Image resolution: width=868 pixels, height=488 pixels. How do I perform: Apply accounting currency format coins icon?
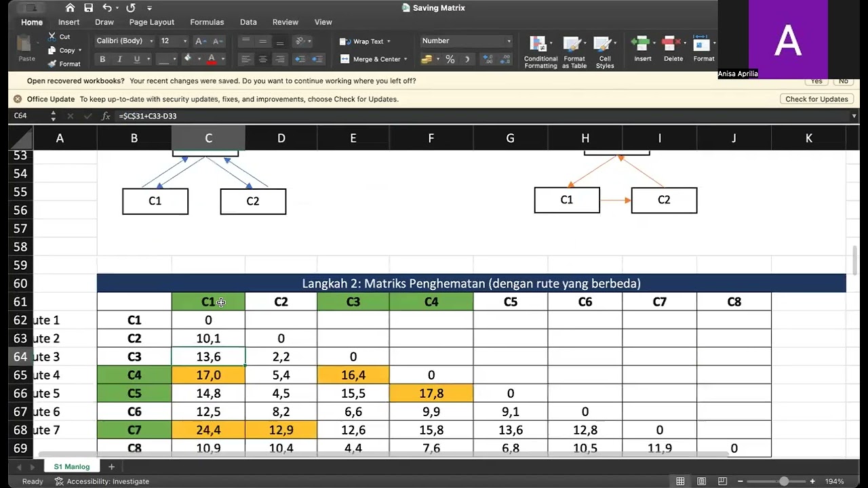point(427,59)
